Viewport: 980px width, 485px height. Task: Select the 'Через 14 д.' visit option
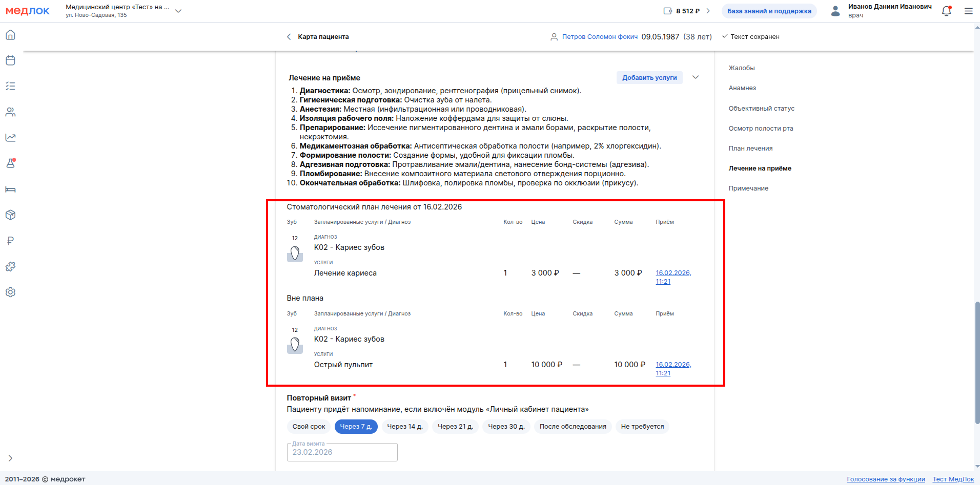pyautogui.click(x=404, y=427)
